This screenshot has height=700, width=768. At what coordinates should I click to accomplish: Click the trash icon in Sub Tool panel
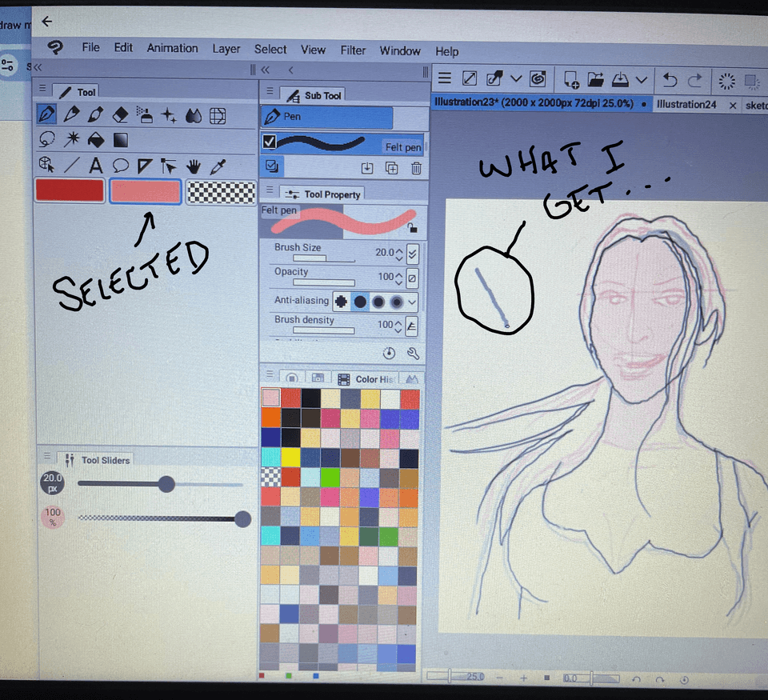pyautogui.click(x=416, y=168)
